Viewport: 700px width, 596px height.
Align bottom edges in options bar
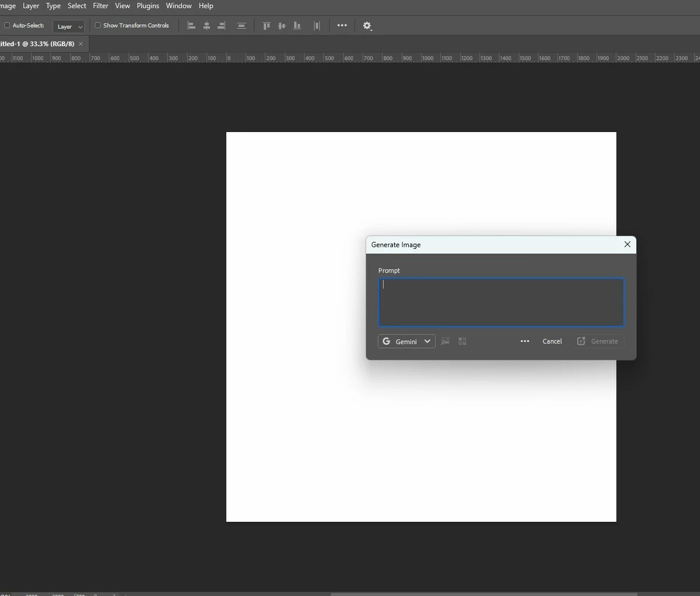297,26
